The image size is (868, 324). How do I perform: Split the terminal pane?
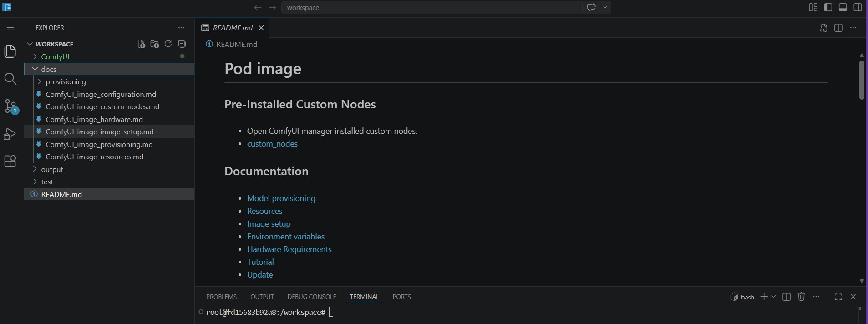(787, 297)
